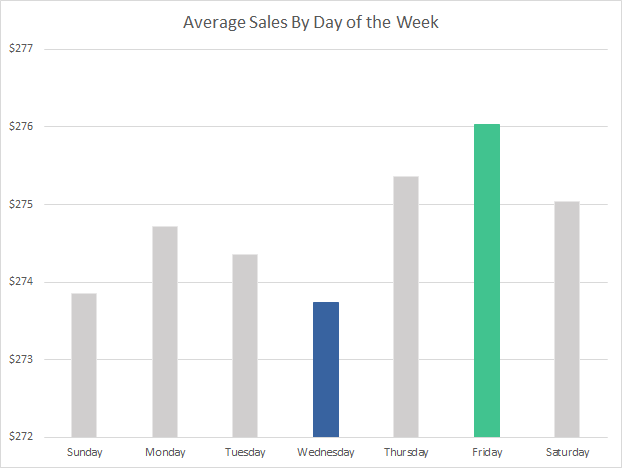Click the gray Thursday bar
This screenshot has height=468, width=622.
(406, 306)
